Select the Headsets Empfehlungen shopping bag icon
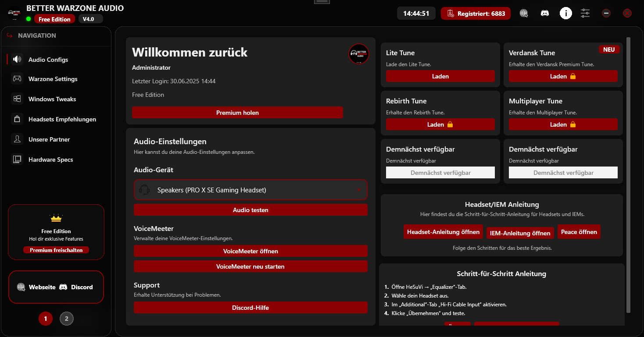Viewport: 644px width, 337px height. tap(17, 119)
